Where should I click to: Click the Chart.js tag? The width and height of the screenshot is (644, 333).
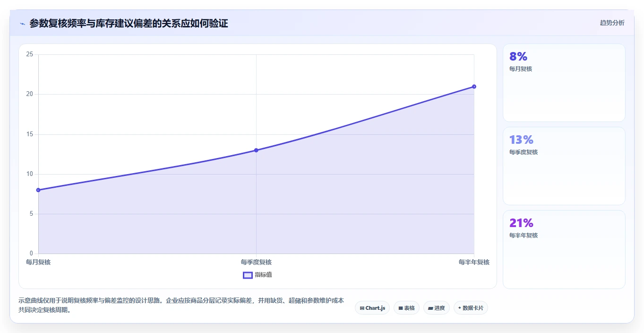(372, 308)
